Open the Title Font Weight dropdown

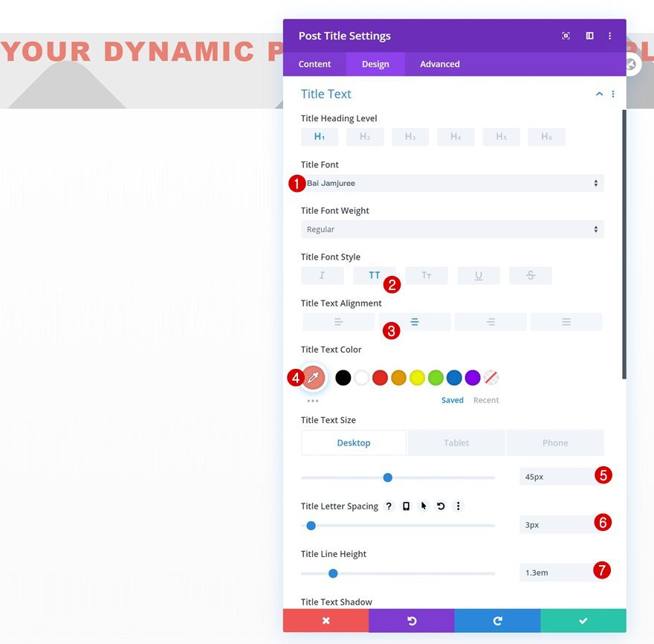pyautogui.click(x=453, y=230)
